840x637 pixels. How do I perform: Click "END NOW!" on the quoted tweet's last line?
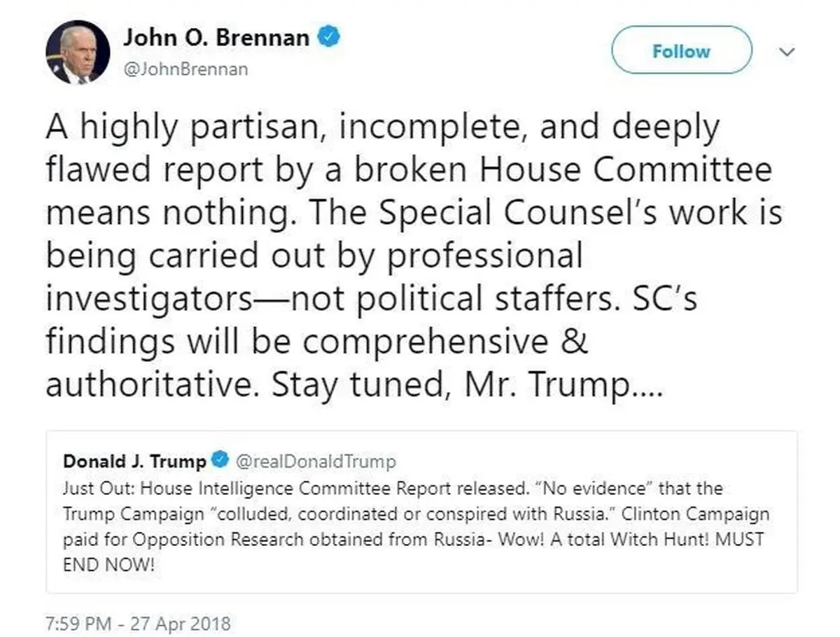(x=108, y=566)
